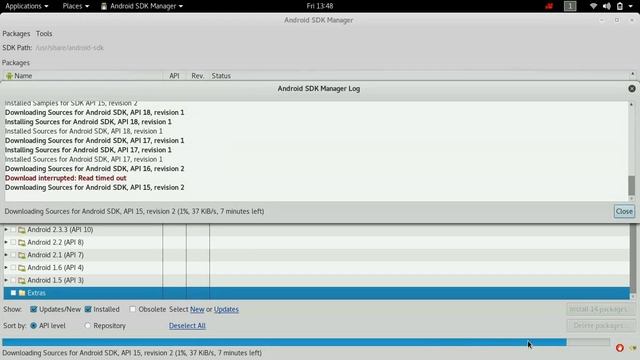The height and width of the screenshot is (360, 640).
Task: Open the Android SDK Manager app menu
Action: (142, 6)
